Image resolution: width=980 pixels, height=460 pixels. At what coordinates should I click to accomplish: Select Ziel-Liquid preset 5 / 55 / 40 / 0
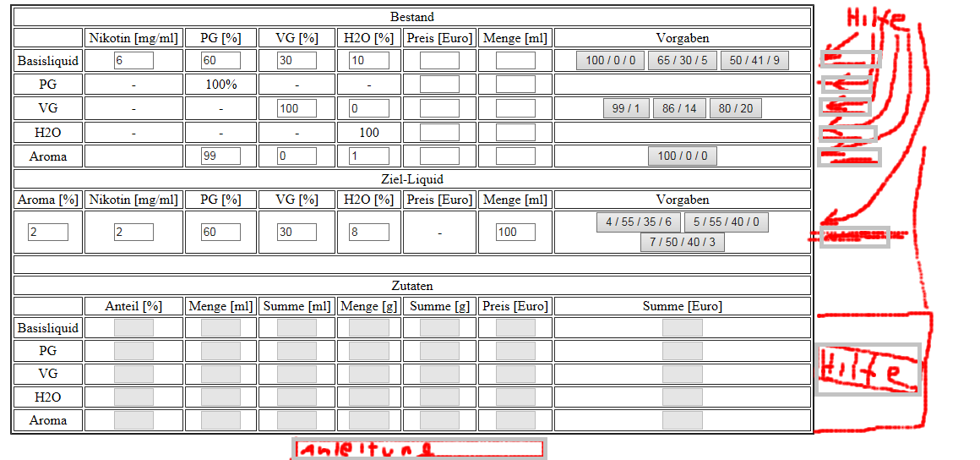(727, 222)
